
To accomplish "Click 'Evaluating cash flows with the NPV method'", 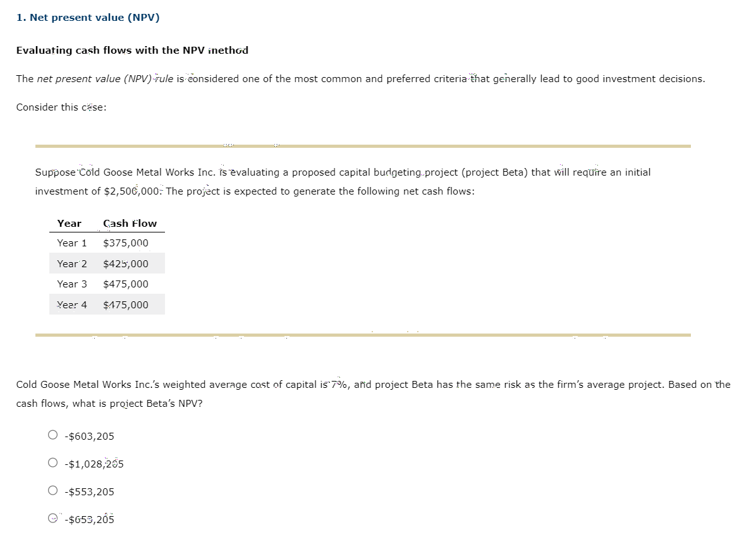I will point(133,50).
